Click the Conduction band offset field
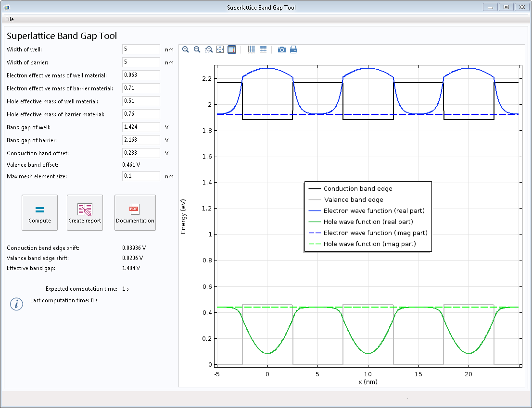The image size is (532, 408). click(x=141, y=153)
